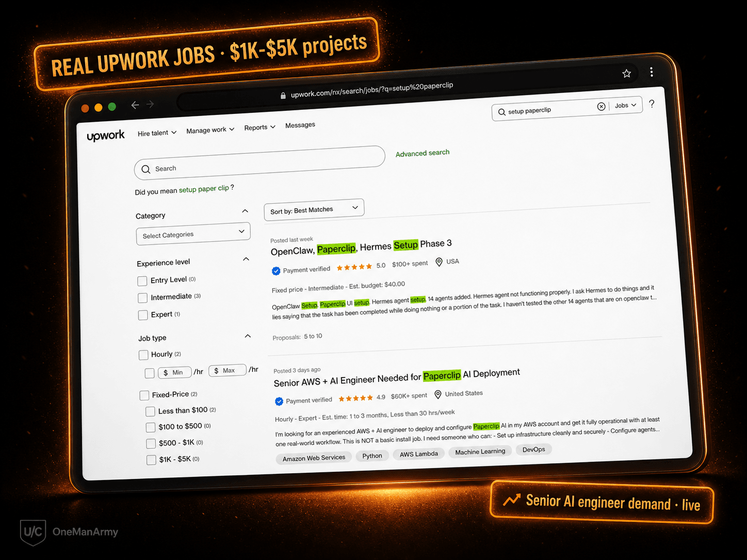Viewport: 747px width, 560px height.
Task: Click the Machine Learning skill tag
Action: point(480,452)
